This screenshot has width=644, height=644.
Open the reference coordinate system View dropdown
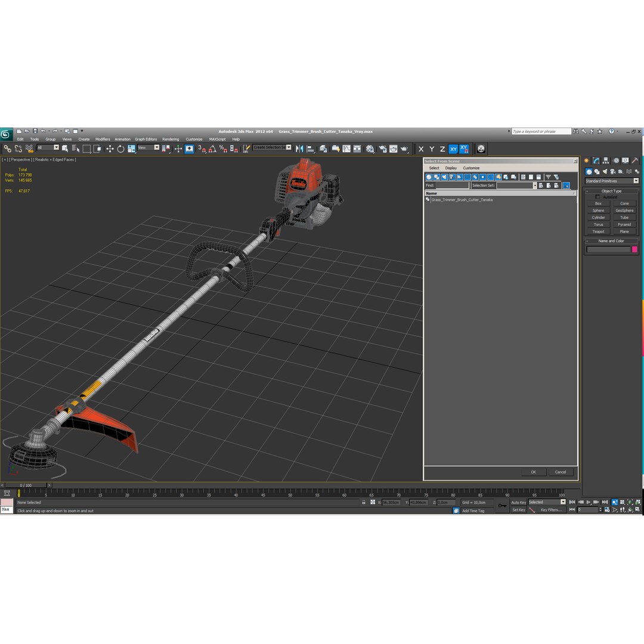pos(156,147)
